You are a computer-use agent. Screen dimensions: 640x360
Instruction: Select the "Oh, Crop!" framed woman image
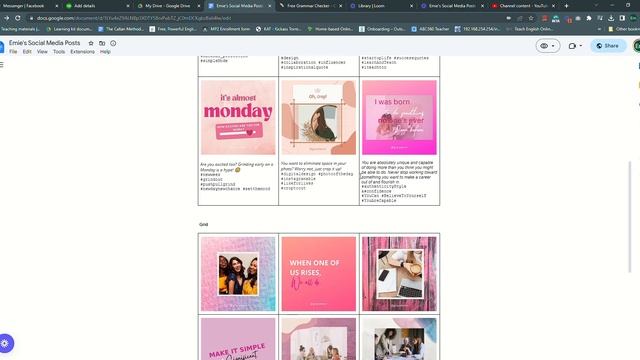[318, 117]
